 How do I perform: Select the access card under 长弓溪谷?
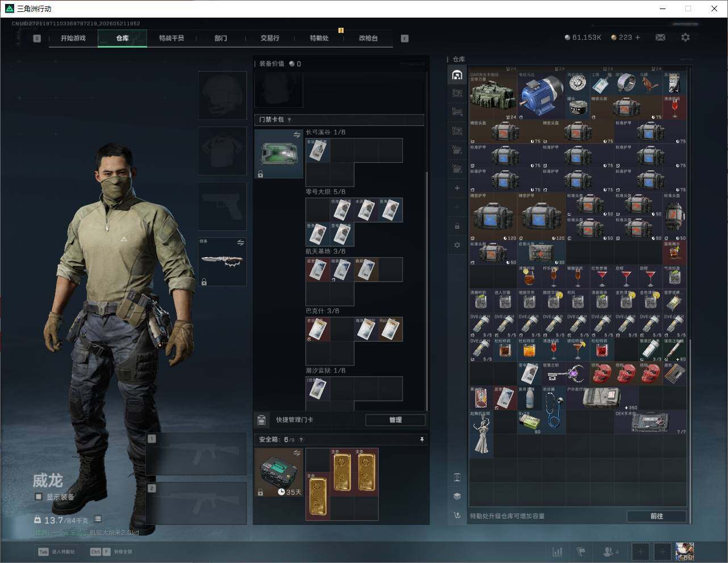pyautogui.click(x=318, y=150)
